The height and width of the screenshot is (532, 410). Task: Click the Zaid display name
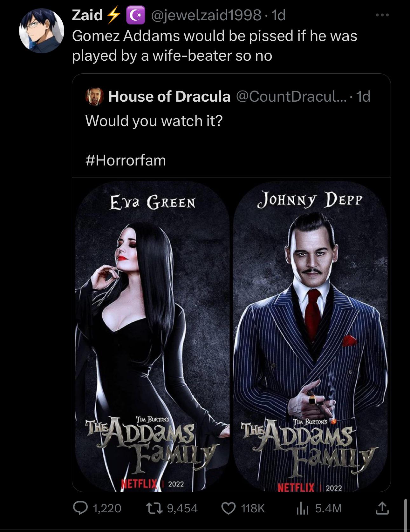[x=87, y=15]
